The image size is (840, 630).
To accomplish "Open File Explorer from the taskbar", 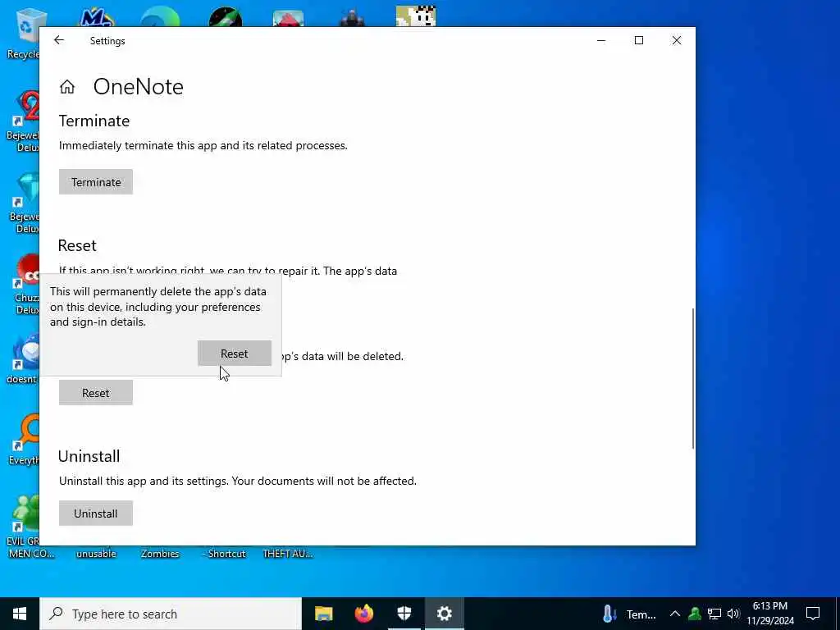I will [x=323, y=614].
